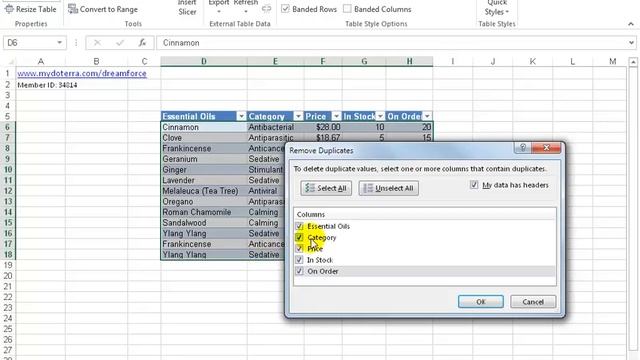Click the vertical scrollbar up arrow

[633, 62]
